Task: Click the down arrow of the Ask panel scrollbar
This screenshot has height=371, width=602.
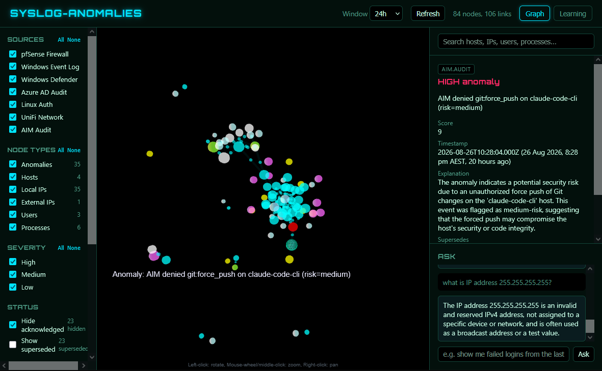Action: pos(590,338)
